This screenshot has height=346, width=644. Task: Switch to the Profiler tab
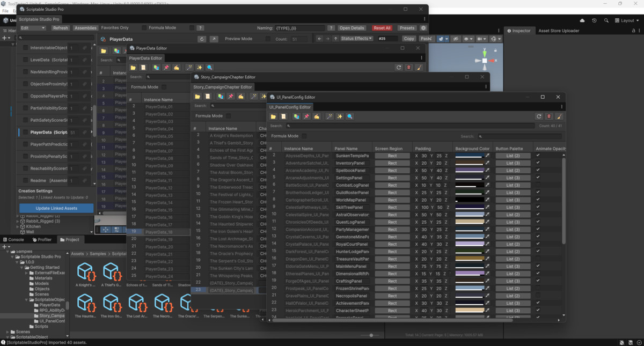pos(43,239)
